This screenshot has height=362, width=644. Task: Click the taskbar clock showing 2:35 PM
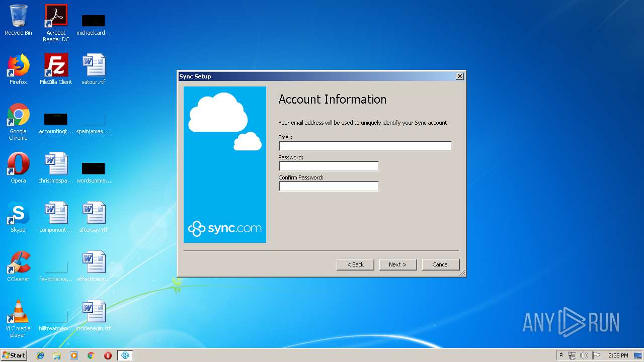pos(618,355)
